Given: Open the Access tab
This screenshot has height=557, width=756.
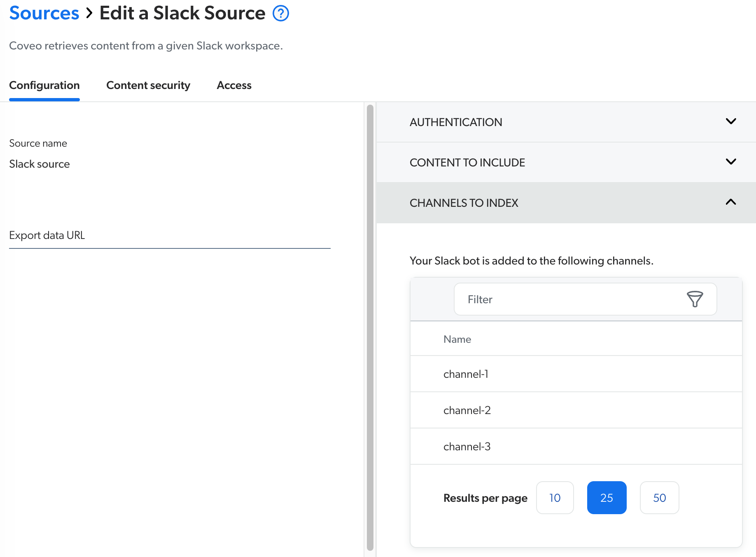Looking at the screenshot, I should (x=234, y=85).
